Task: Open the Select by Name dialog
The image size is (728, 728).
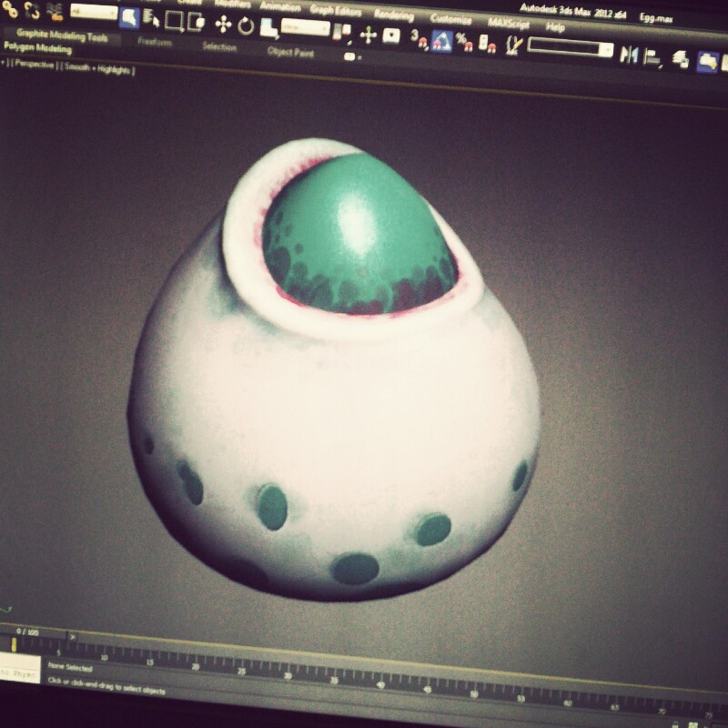Action: click(x=151, y=18)
